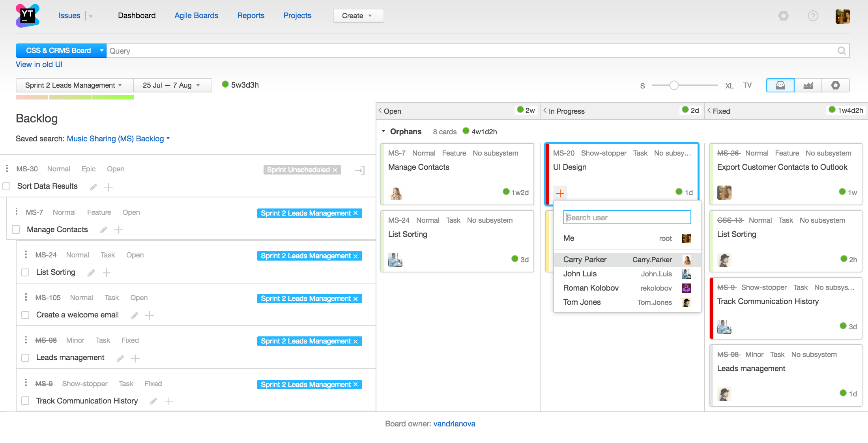868x443 pixels.
Task: Click the orange plus assignee icon on MS-20
Action: (x=560, y=193)
